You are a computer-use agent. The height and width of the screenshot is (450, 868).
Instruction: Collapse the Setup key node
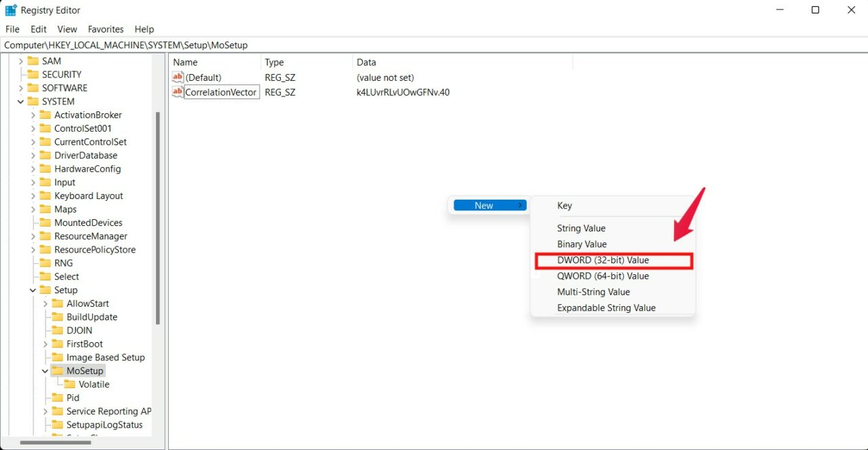coord(33,290)
